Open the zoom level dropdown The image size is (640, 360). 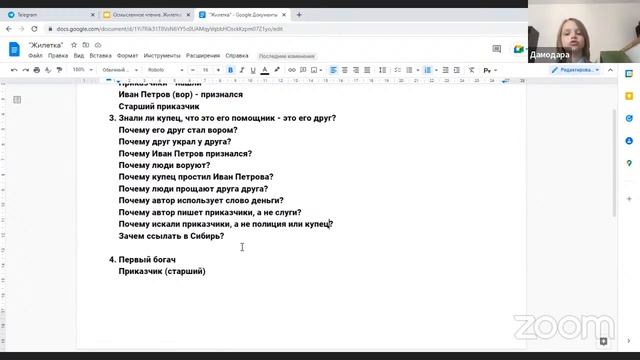[82, 70]
